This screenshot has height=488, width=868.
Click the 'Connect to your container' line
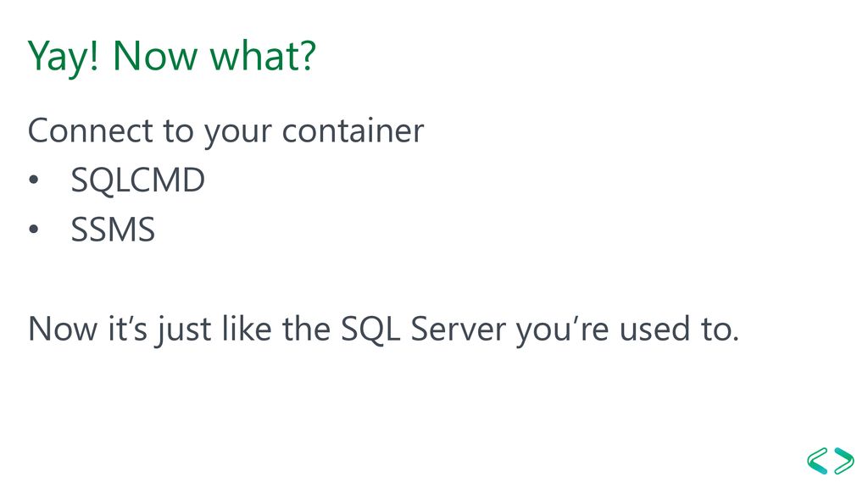(x=225, y=132)
